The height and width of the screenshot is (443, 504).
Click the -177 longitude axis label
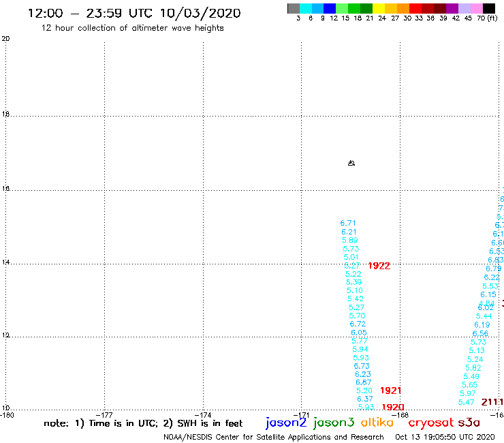point(104,415)
